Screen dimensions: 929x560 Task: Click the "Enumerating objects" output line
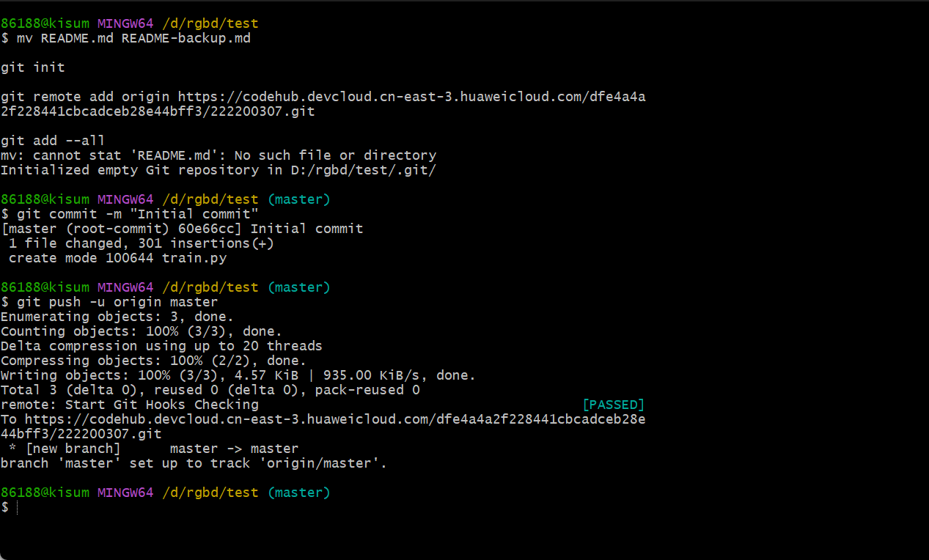[117, 317]
